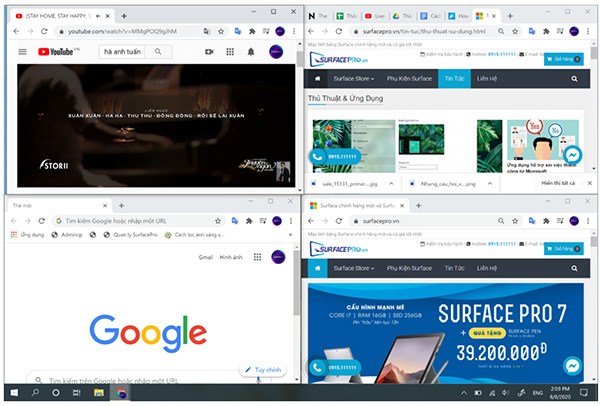600x406 pixels.
Task: Open extensions puzzle icon in YouTube window
Action: pos(252,31)
